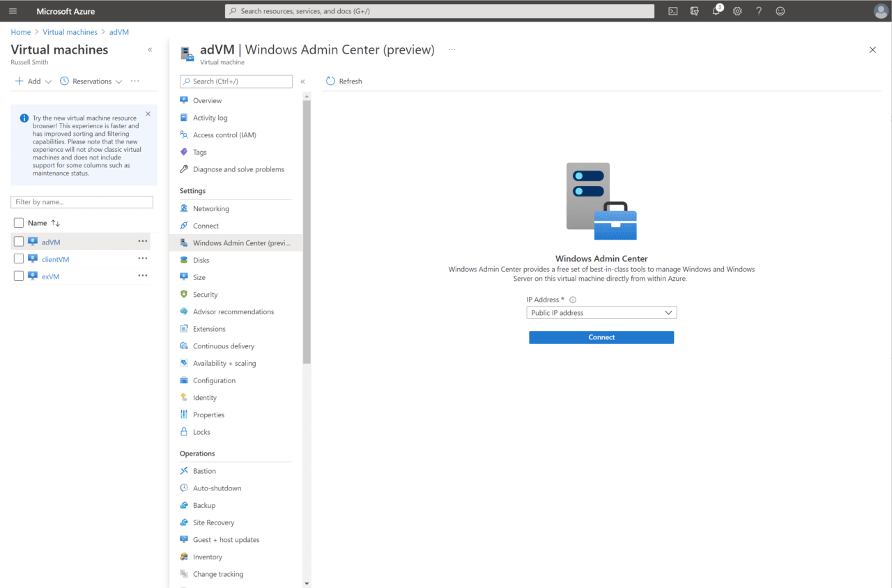Image resolution: width=892 pixels, height=588 pixels.
Task: Click the feedback smiley icon
Action: [780, 11]
